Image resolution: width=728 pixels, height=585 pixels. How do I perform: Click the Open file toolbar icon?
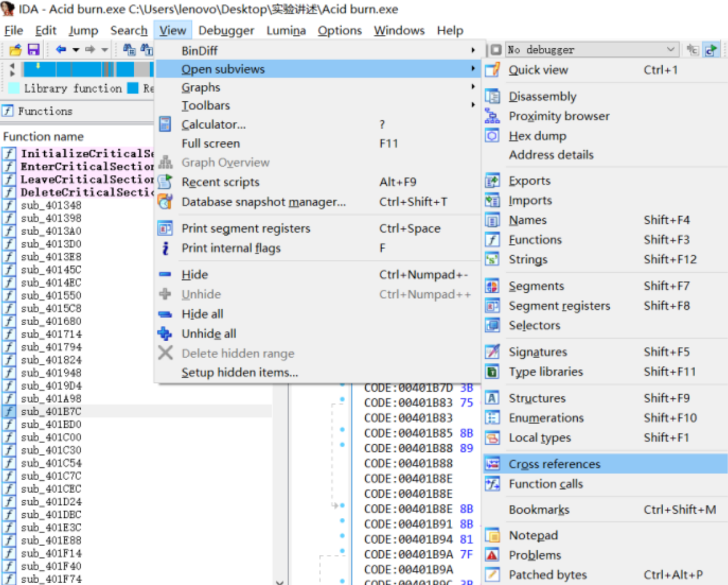(15, 49)
